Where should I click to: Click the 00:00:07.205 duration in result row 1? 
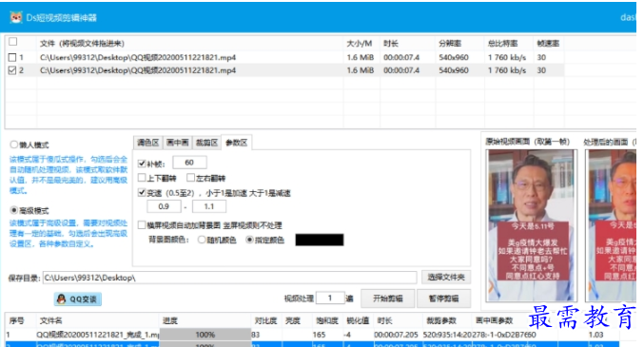396,335
